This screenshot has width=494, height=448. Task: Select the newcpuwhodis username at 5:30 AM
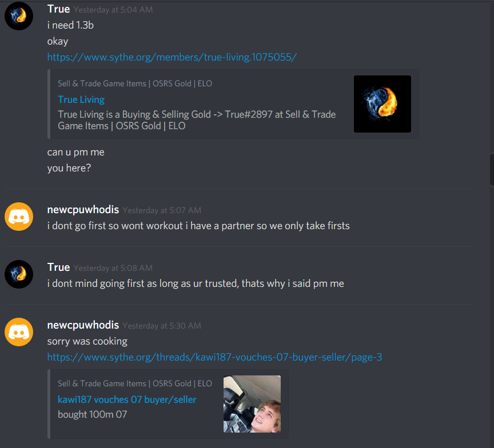click(83, 325)
